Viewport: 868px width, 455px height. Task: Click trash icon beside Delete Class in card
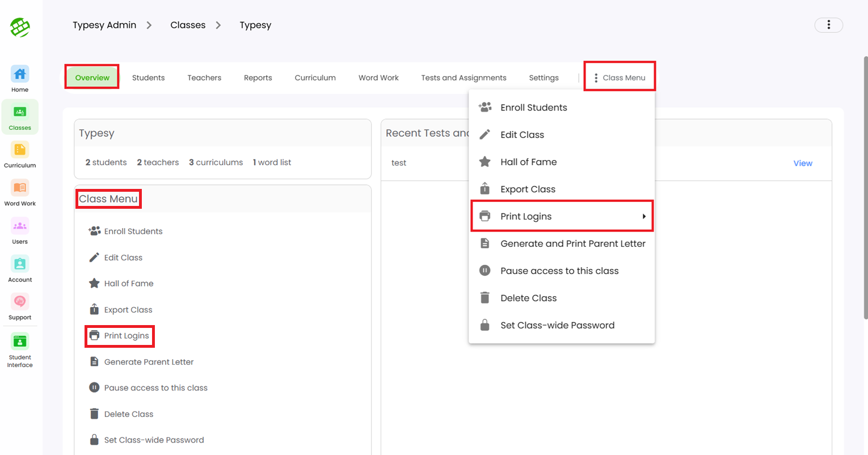(x=94, y=414)
